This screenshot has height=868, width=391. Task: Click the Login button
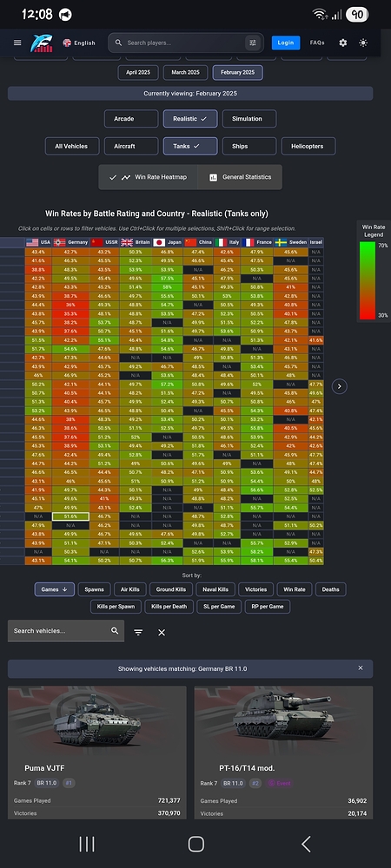click(x=286, y=43)
